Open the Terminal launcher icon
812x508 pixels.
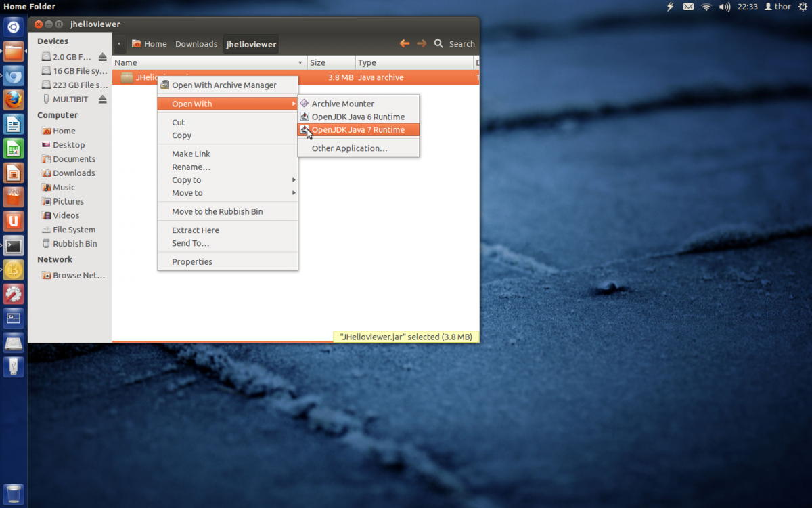[14, 246]
